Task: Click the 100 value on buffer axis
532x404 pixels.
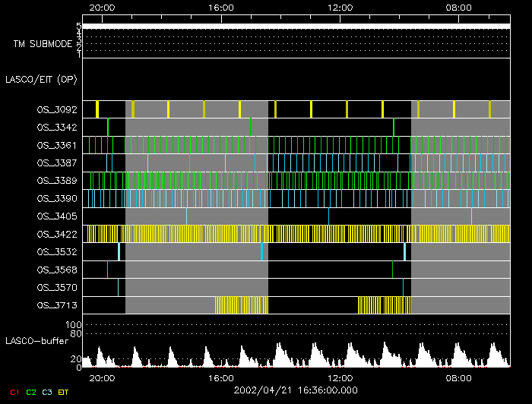Action: click(75, 325)
